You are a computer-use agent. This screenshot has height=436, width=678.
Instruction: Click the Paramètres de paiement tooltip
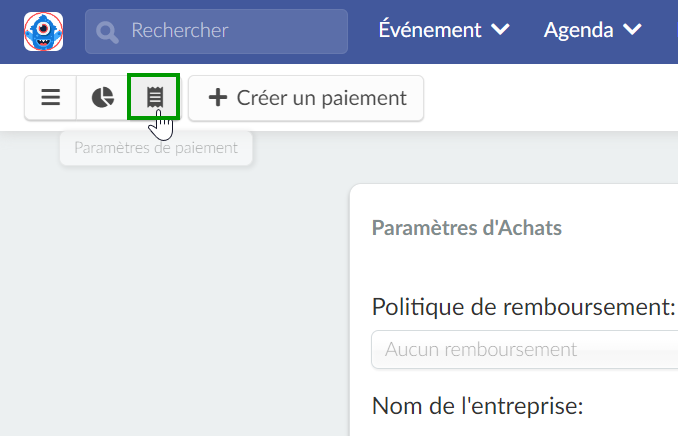click(x=156, y=148)
